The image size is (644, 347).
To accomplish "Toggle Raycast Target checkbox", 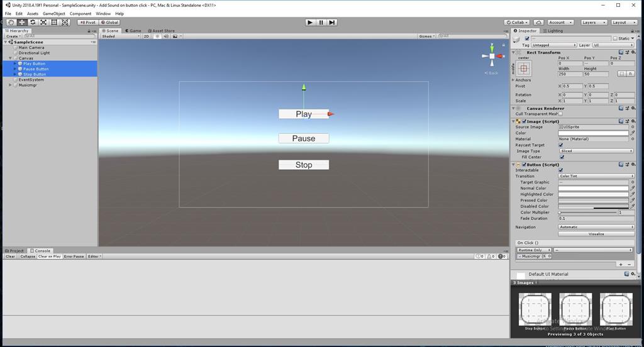I will [560, 145].
